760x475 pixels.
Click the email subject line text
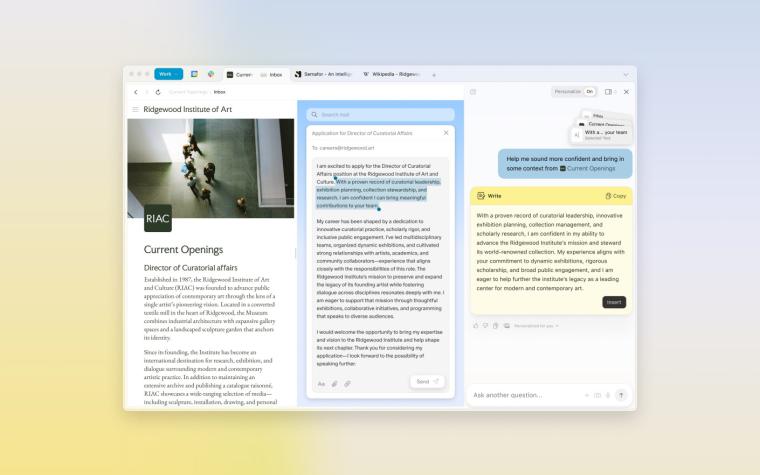pos(362,133)
